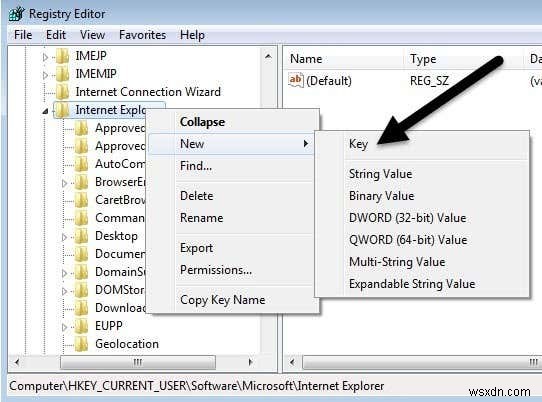Click the BrowserE folder icon

click(x=82, y=182)
